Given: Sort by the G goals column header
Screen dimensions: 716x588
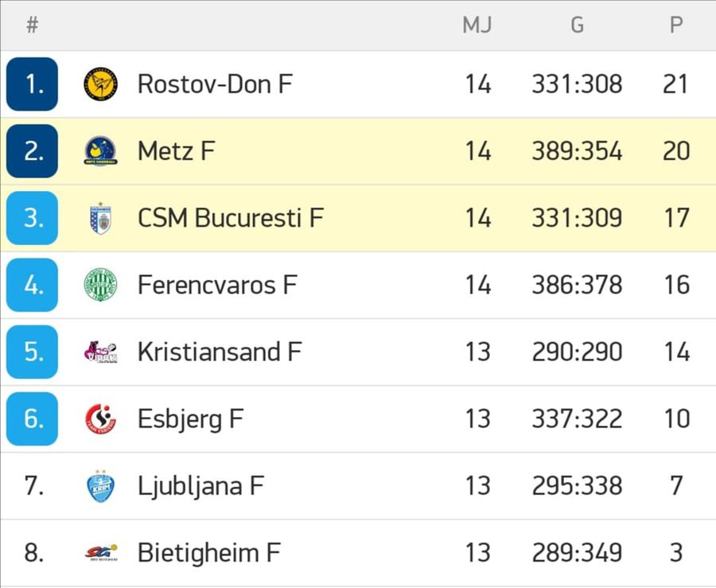Looking at the screenshot, I should tap(578, 25).
